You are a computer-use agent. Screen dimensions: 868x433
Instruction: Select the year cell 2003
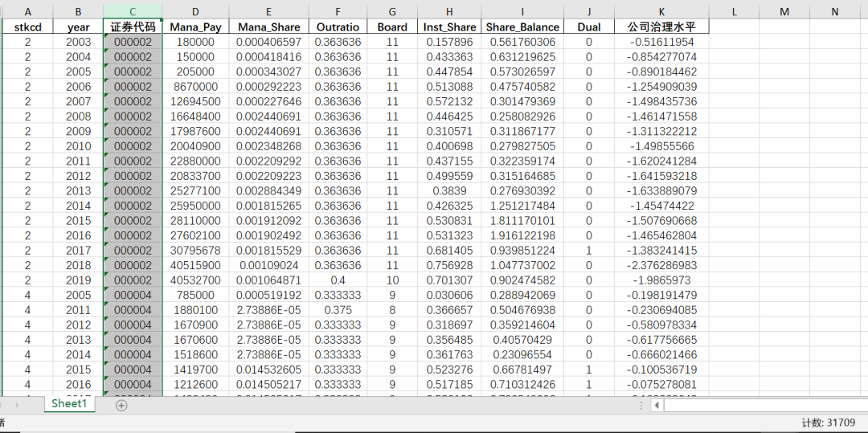pos(78,42)
